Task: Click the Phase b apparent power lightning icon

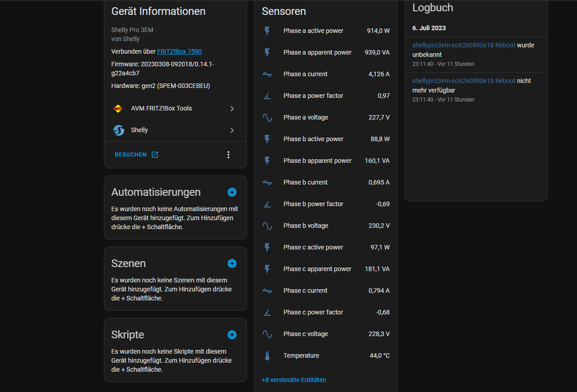Action: (267, 161)
